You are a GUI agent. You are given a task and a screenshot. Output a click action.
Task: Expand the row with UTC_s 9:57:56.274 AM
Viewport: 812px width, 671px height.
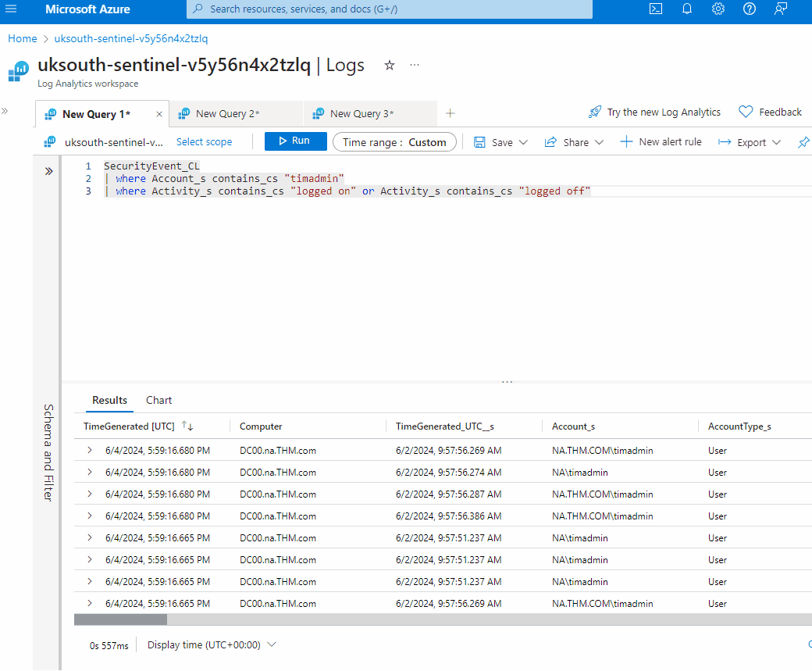90,472
